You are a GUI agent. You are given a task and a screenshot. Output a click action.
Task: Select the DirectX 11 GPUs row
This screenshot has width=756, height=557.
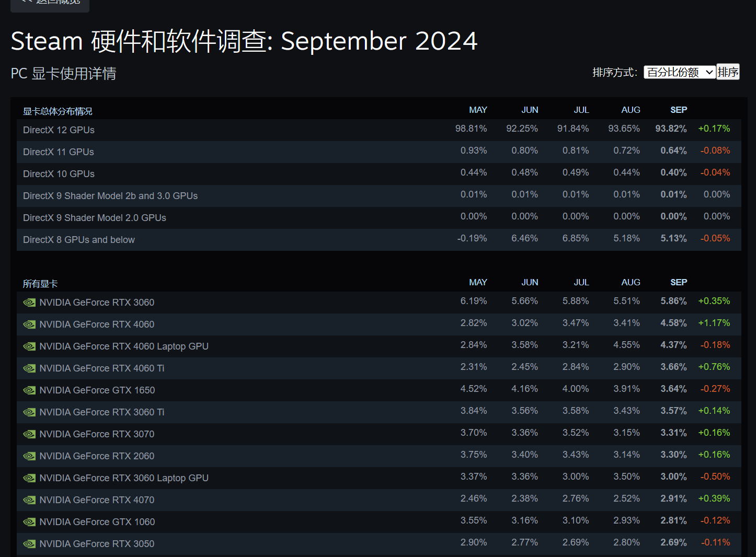coord(59,152)
